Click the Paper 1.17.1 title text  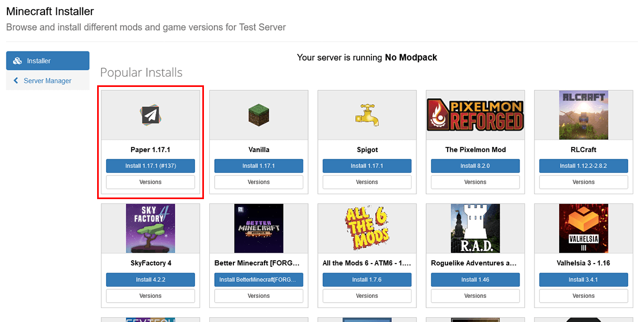pyautogui.click(x=150, y=150)
